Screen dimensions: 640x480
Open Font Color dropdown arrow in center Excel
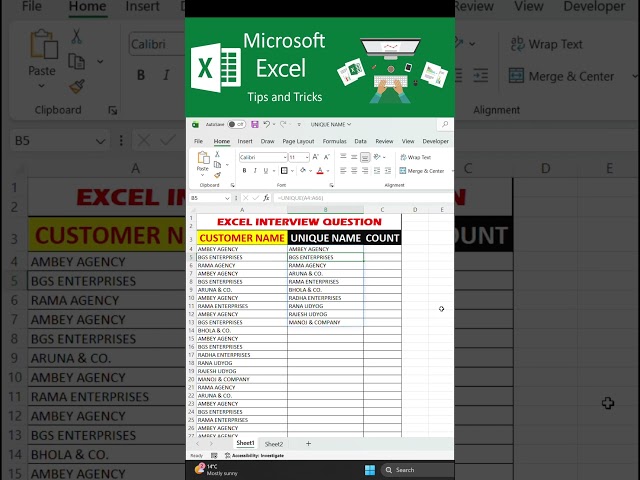(328, 171)
